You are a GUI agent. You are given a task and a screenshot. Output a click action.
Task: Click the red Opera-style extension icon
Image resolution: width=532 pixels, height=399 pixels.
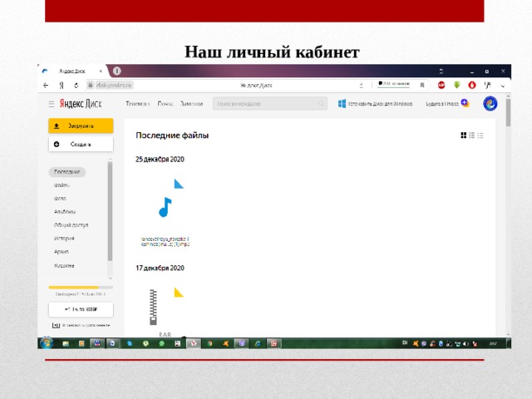(x=472, y=85)
